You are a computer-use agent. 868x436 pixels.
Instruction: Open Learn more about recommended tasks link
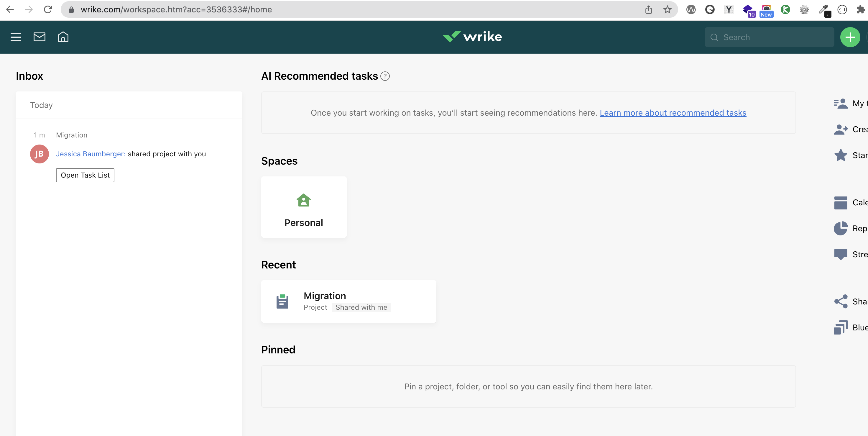click(x=673, y=113)
